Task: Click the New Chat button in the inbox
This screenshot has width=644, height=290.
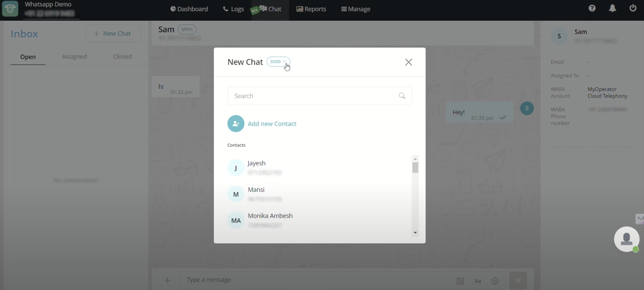Action: [x=113, y=33]
